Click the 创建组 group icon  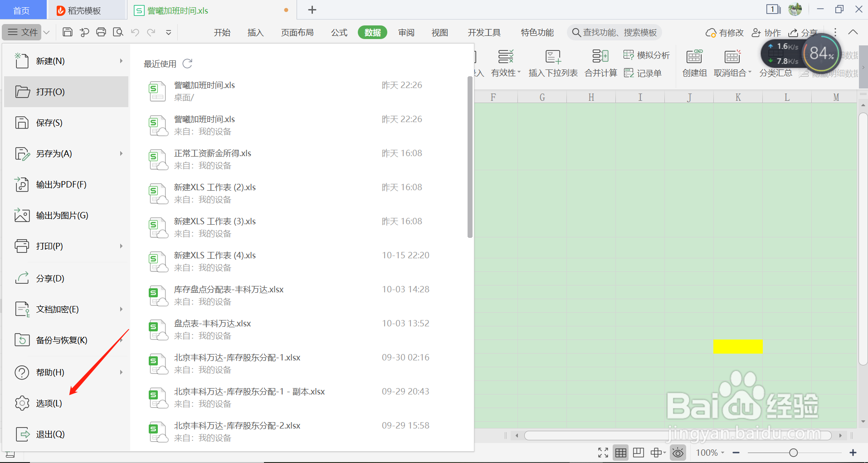(694, 56)
